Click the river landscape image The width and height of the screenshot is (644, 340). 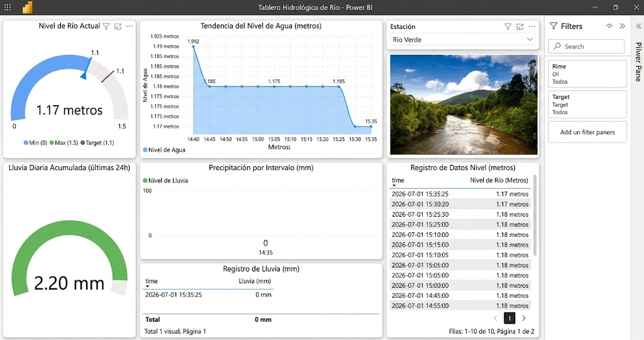pyautogui.click(x=464, y=105)
